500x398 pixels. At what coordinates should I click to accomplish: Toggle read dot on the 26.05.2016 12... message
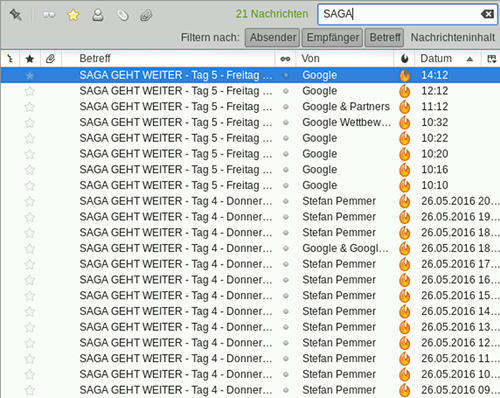click(x=286, y=343)
